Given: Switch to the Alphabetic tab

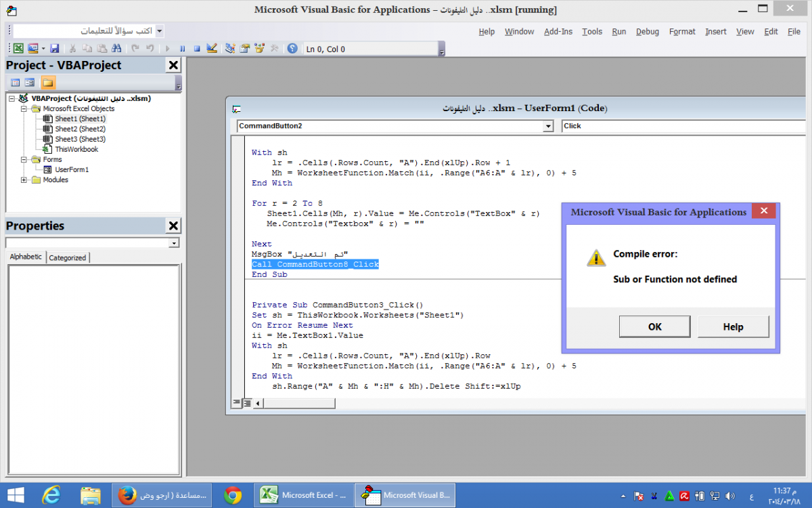Looking at the screenshot, I should tap(26, 257).
